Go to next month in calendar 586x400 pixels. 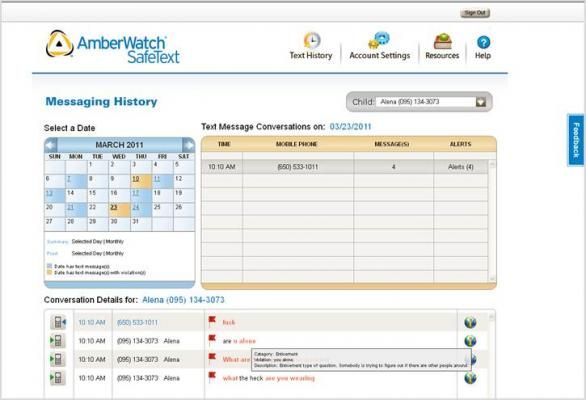point(188,145)
